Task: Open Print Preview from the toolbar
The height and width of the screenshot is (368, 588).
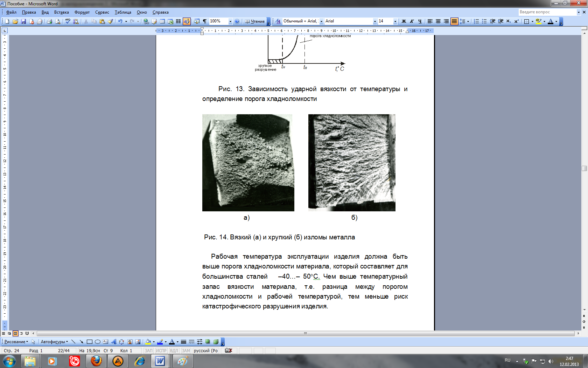Action: pos(58,21)
